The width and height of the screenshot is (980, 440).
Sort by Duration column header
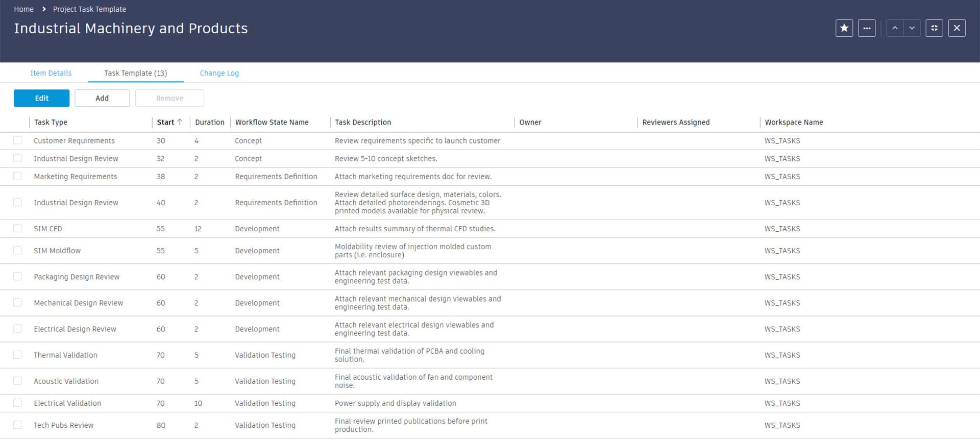click(209, 122)
